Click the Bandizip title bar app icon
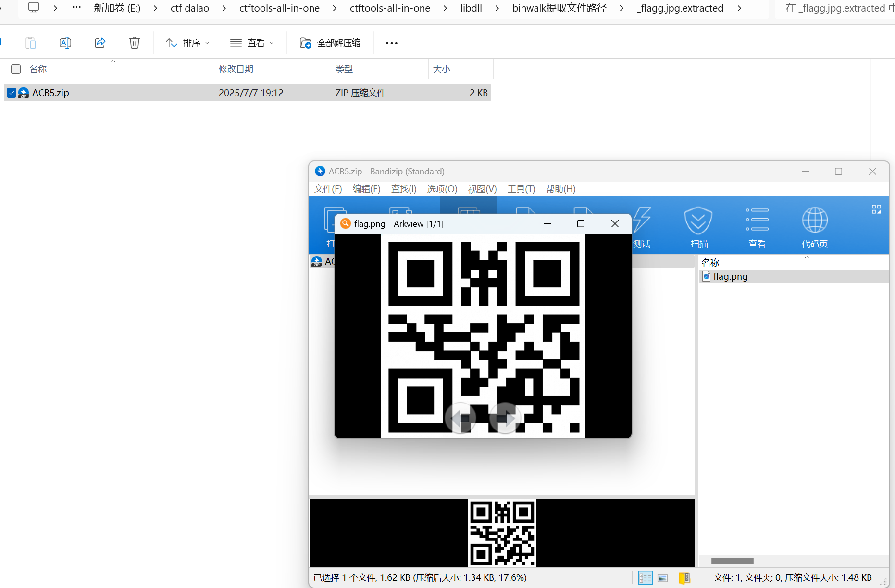Image resolution: width=895 pixels, height=588 pixels. (320, 171)
